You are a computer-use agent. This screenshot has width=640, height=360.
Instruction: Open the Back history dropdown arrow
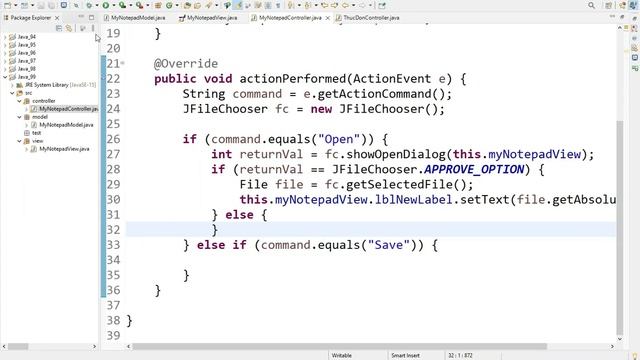[353, 6]
